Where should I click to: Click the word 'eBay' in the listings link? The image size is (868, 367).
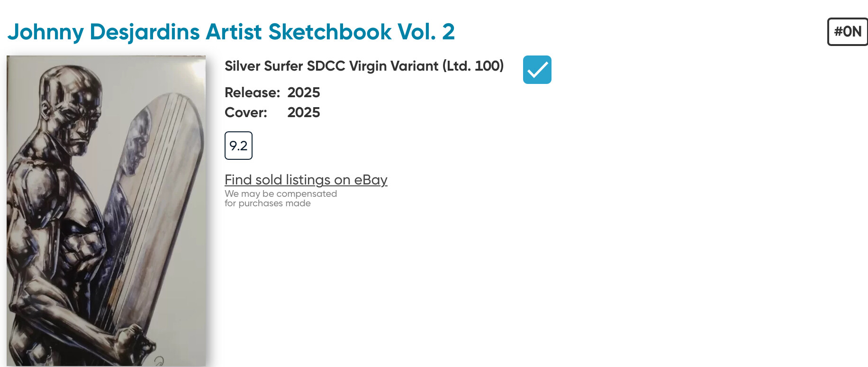click(371, 180)
